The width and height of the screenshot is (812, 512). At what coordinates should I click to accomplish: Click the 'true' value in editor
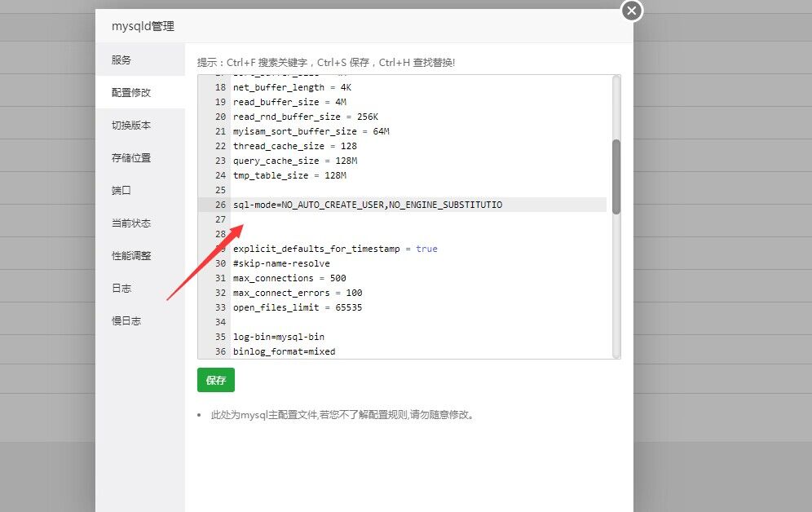pos(426,249)
